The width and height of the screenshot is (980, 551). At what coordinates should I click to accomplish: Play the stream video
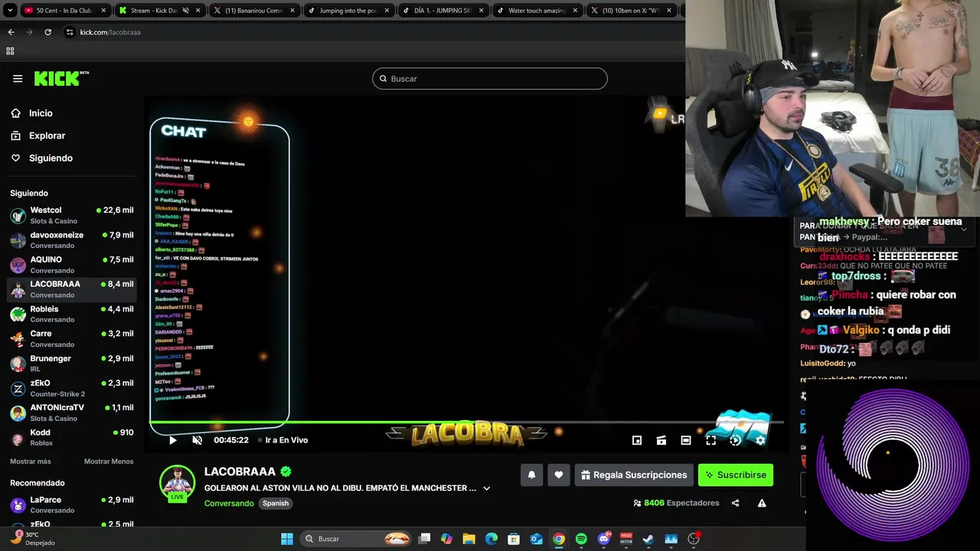pos(173,440)
